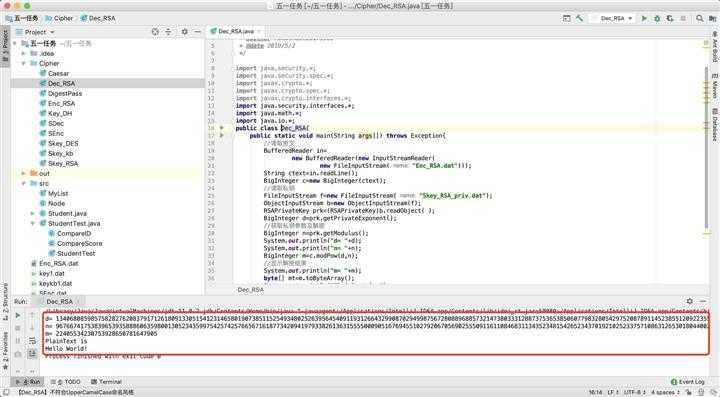Image resolution: width=720 pixels, height=397 pixels.
Task: Expand the out folder in project tree
Action: [x=23, y=173]
